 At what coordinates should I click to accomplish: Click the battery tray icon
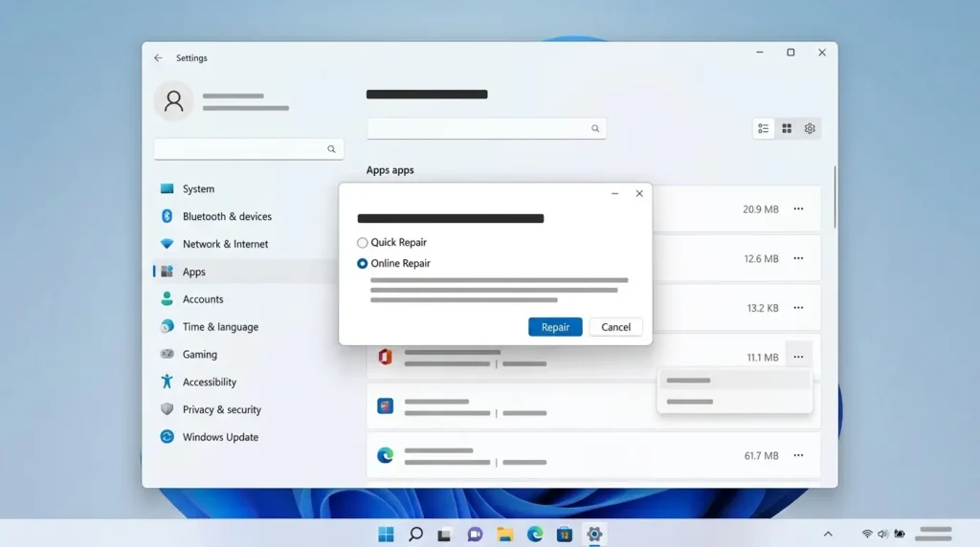[900, 534]
